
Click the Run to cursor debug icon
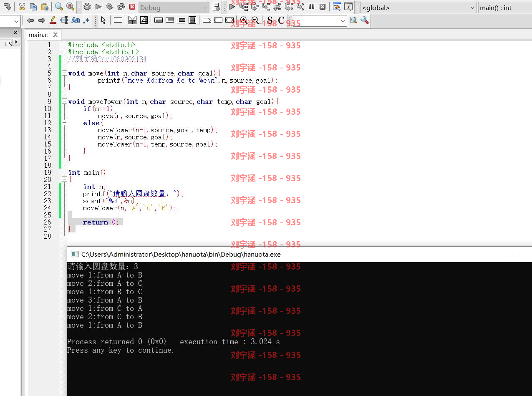pos(244,7)
